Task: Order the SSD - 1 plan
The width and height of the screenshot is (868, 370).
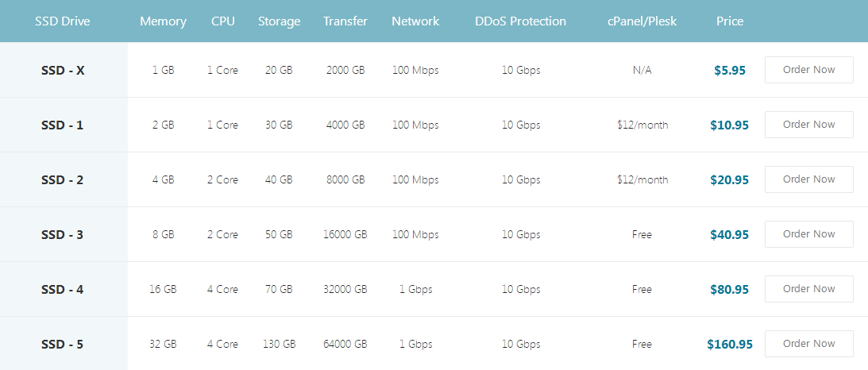Action: click(808, 125)
